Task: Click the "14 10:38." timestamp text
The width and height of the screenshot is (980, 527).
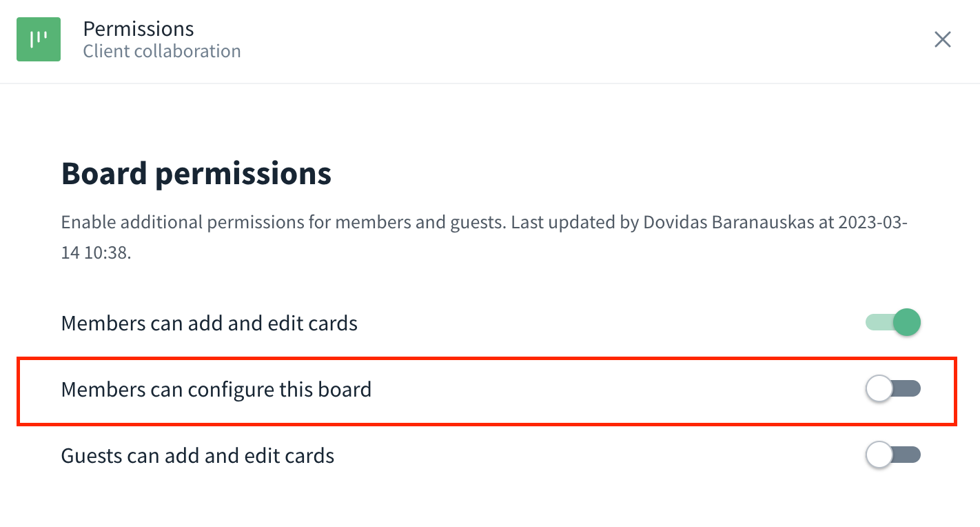Action: click(x=96, y=252)
